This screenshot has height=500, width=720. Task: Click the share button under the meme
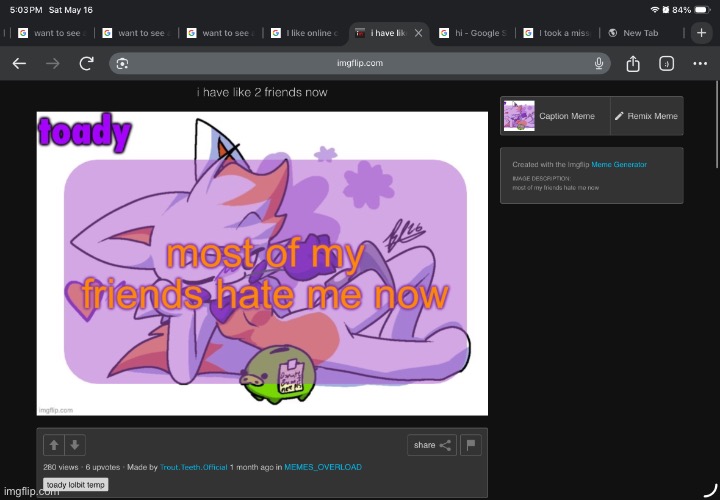[432, 444]
